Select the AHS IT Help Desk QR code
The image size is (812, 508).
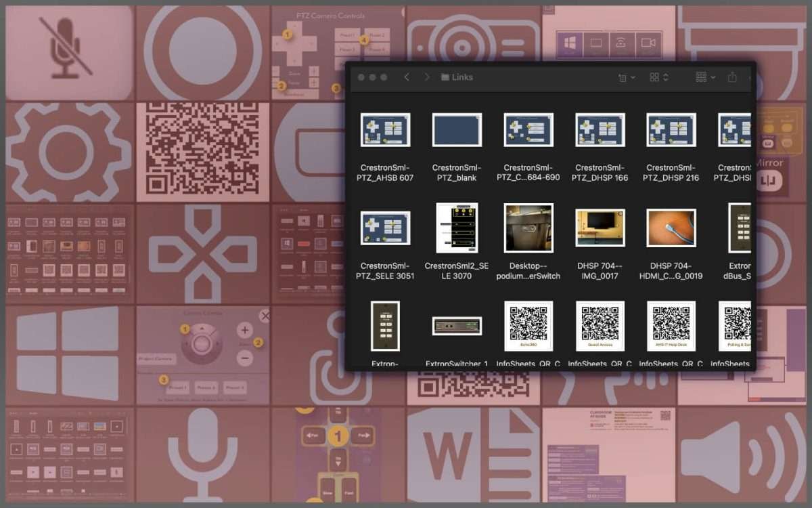coord(671,326)
